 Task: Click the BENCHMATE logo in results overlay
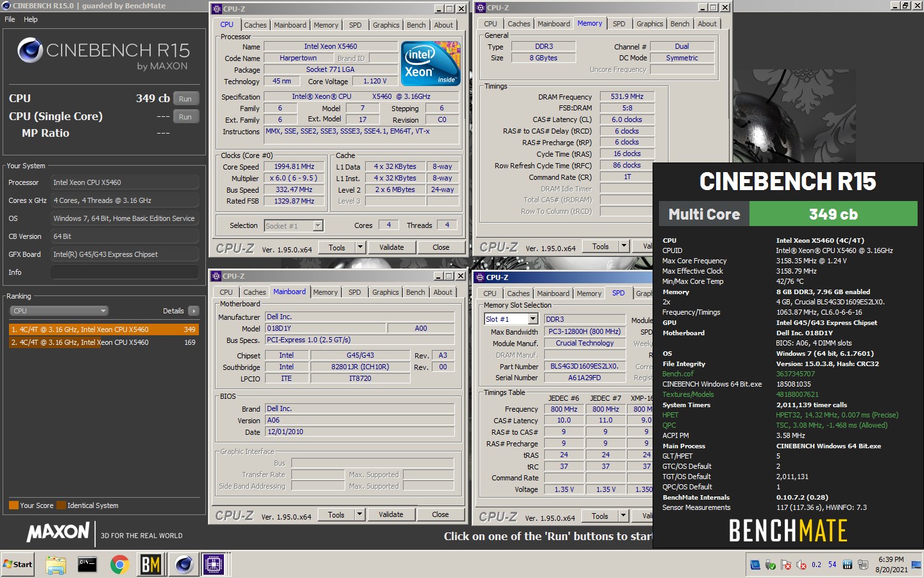(x=788, y=531)
